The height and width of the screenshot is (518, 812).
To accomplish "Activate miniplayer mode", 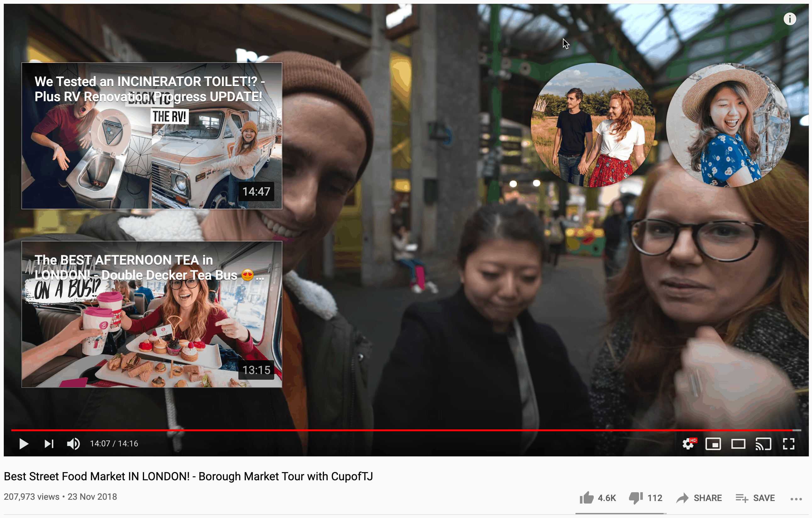I will tap(713, 444).
